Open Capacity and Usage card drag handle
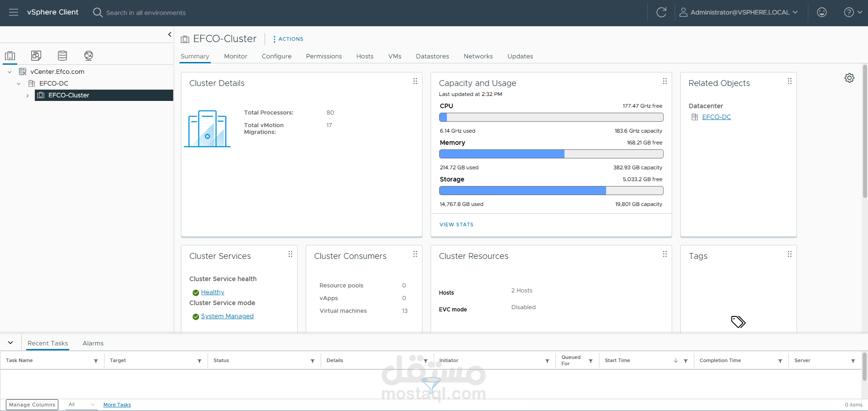Viewport: 868px width, 411px height. tap(664, 81)
